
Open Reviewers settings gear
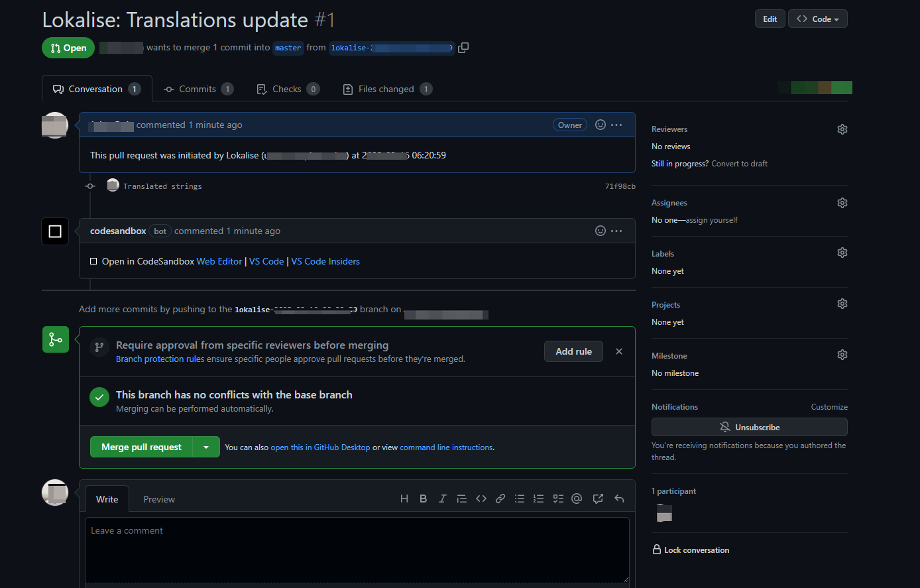coord(842,129)
